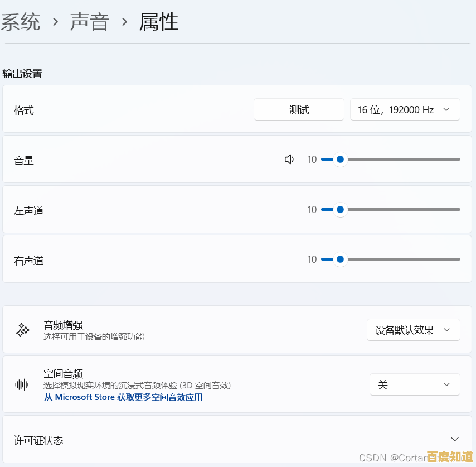Open the 设备默认效果 enhancements dropdown
Viewport: 476px width, 467px height.
[x=414, y=330]
